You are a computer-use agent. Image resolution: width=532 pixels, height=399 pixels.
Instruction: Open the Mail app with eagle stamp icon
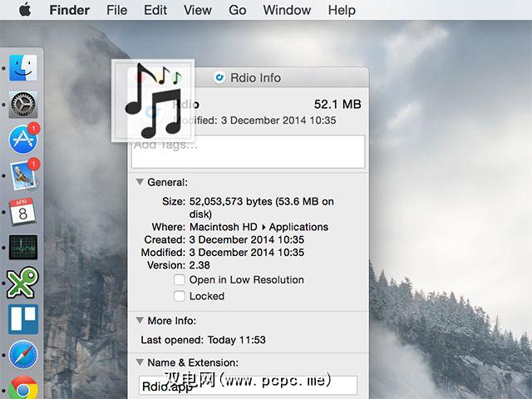point(22,175)
